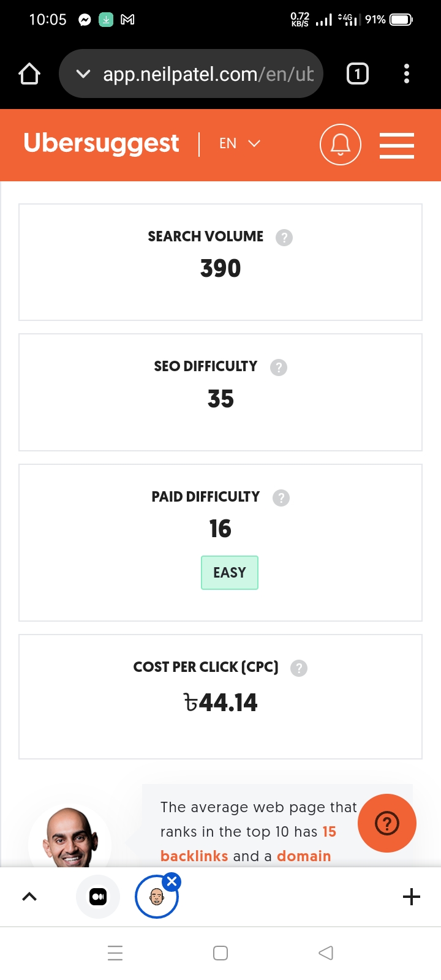The height and width of the screenshot is (980, 441).
Task: Close the current Neil Patel tab
Action: 172,881
